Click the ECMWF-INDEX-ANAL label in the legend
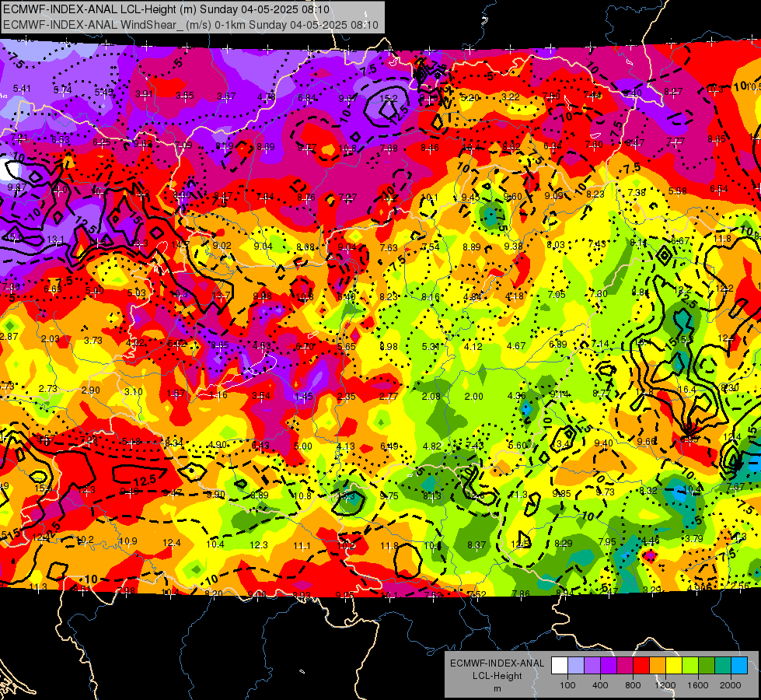This screenshot has height=700, width=761. (497, 663)
